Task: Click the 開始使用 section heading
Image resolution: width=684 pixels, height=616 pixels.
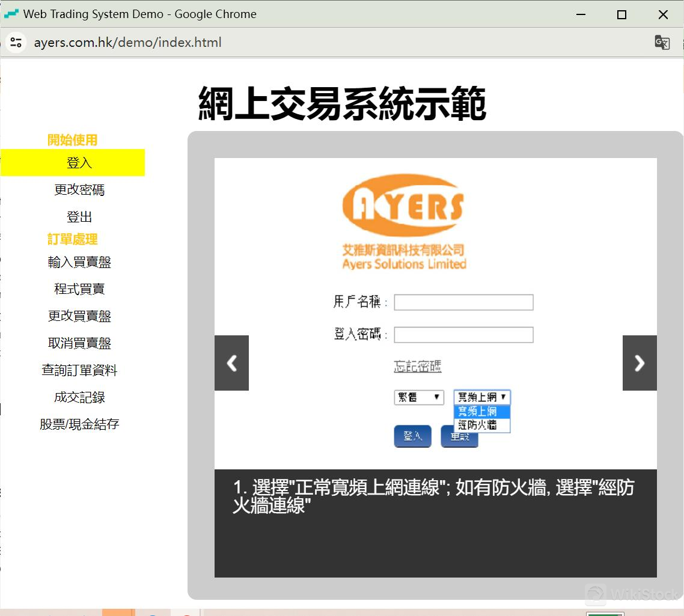Action: tap(72, 140)
